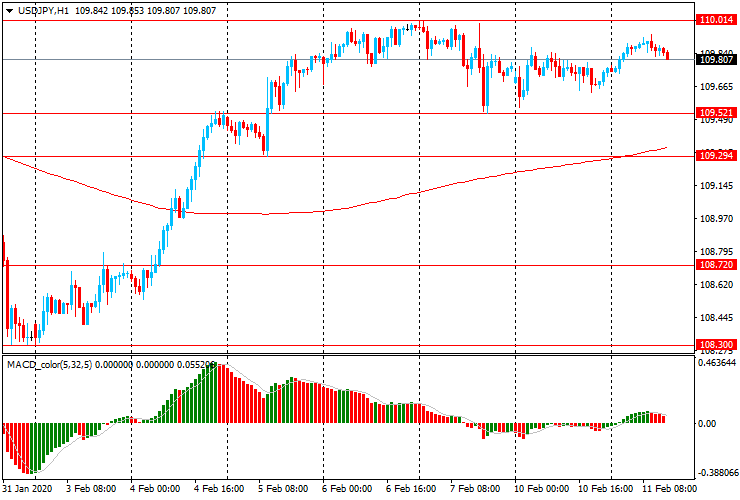This screenshot has width=740, height=500.
Task: Select the 108.720 horizontal level label
Action: pos(716,264)
